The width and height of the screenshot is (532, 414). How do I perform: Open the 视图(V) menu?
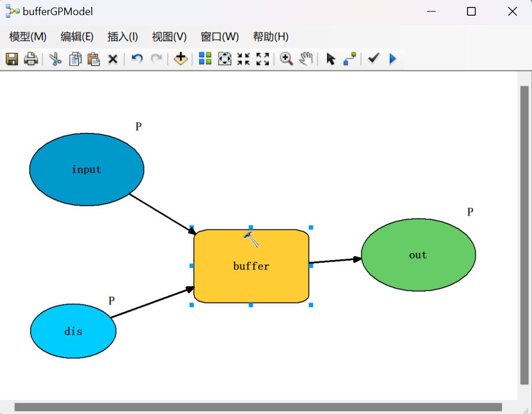click(x=169, y=36)
